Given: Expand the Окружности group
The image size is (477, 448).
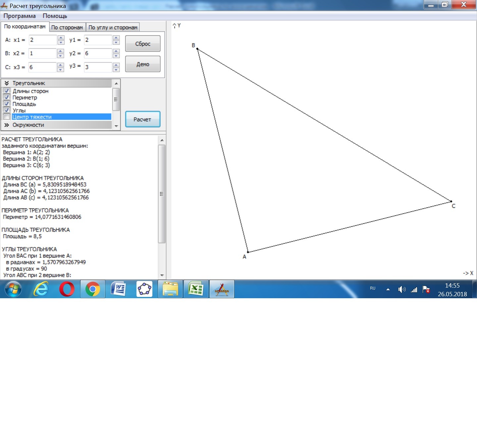Looking at the screenshot, I should (7, 125).
